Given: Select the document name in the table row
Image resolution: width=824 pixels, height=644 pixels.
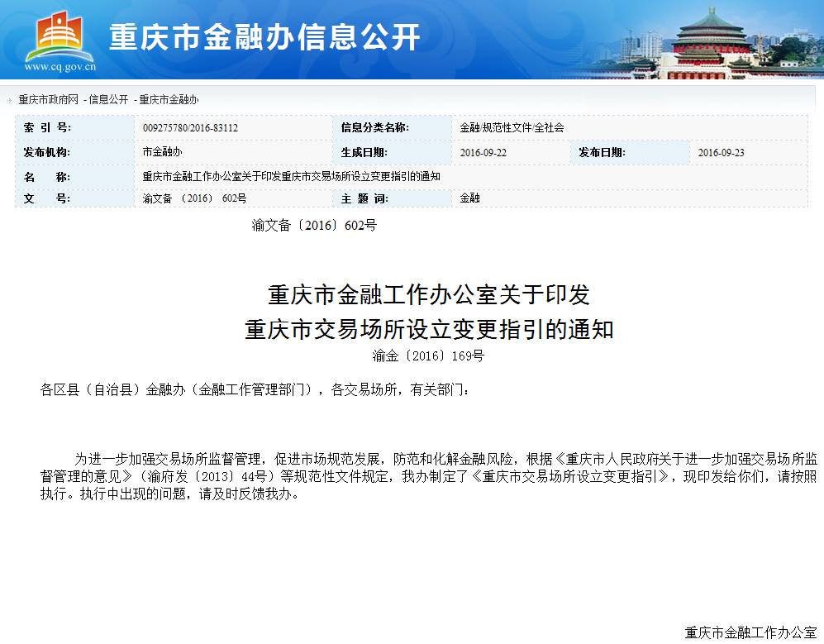Looking at the screenshot, I should 291,177.
